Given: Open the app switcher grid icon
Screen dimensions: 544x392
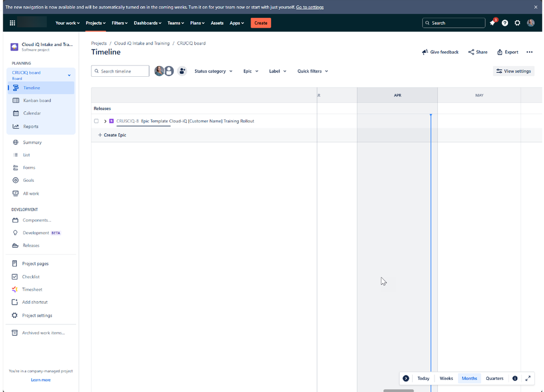Looking at the screenshot, I should pos(13,23).
